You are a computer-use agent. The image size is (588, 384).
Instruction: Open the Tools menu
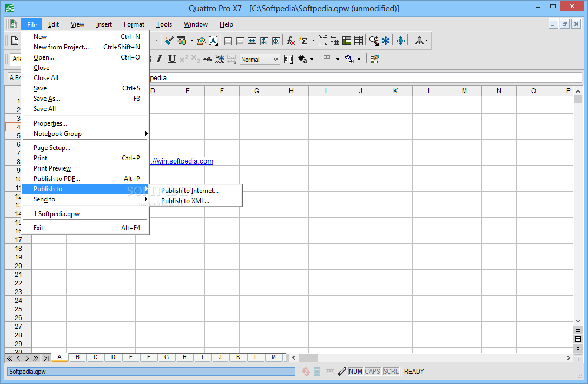click(164, 24)
